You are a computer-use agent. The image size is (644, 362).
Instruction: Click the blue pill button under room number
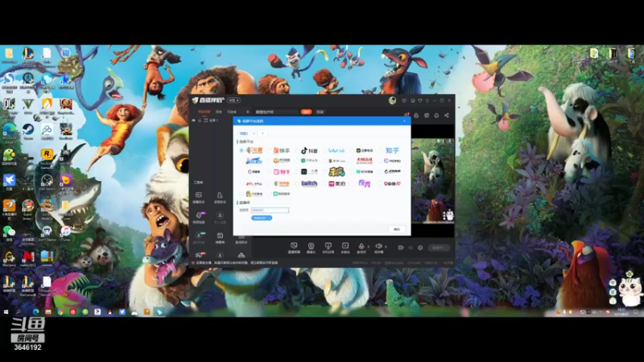tap(261, 218)
